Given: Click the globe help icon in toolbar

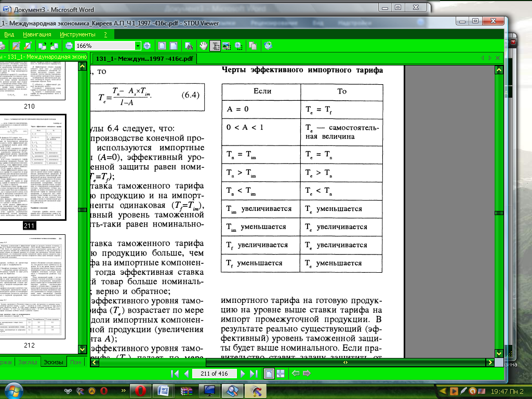Looking at the screenshot, I should point(268,46).
